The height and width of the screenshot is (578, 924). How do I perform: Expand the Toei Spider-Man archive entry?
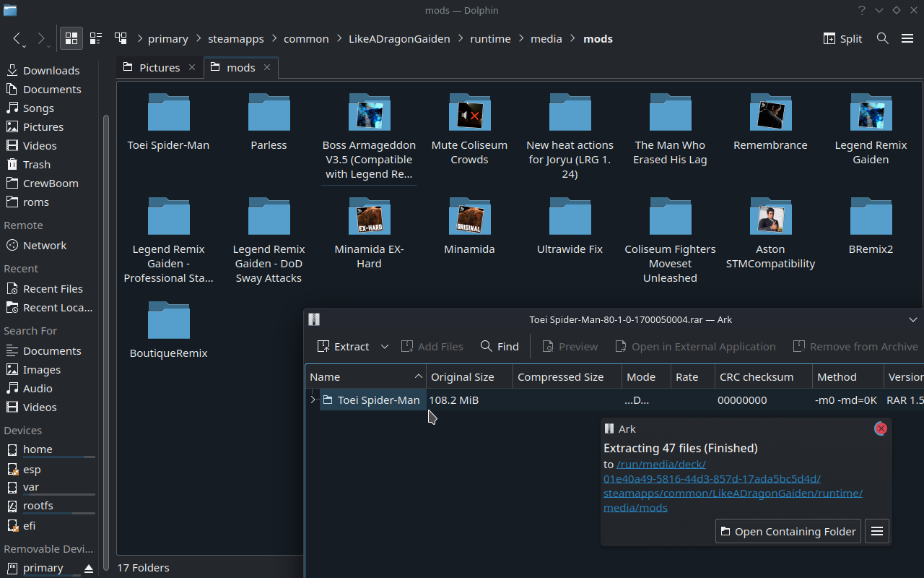[x=313, y=400]
